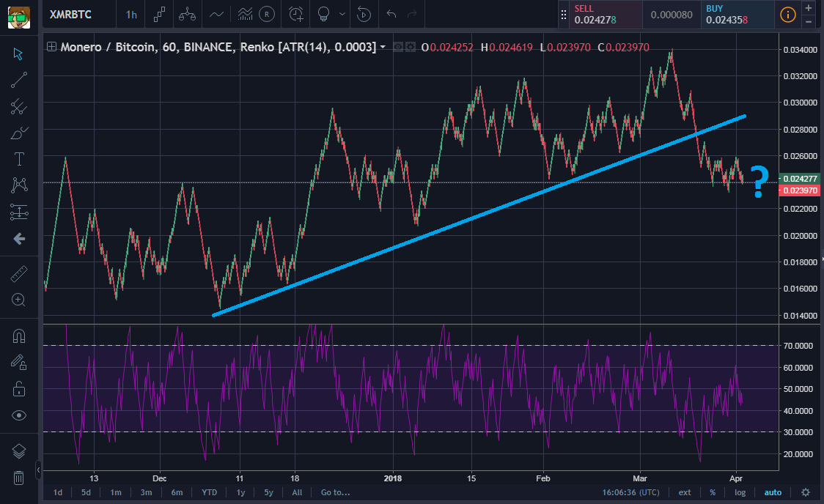Open order info with the orange i icon
This screenshot has width=824, height=504.
(x=788, y=15)
